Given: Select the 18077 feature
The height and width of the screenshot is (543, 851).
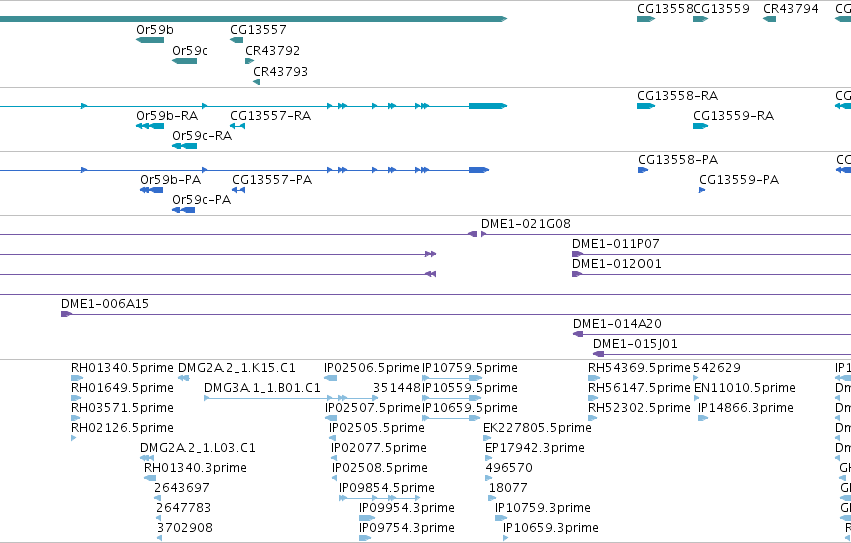Looking at the screenshot, I should pos(492,498).
